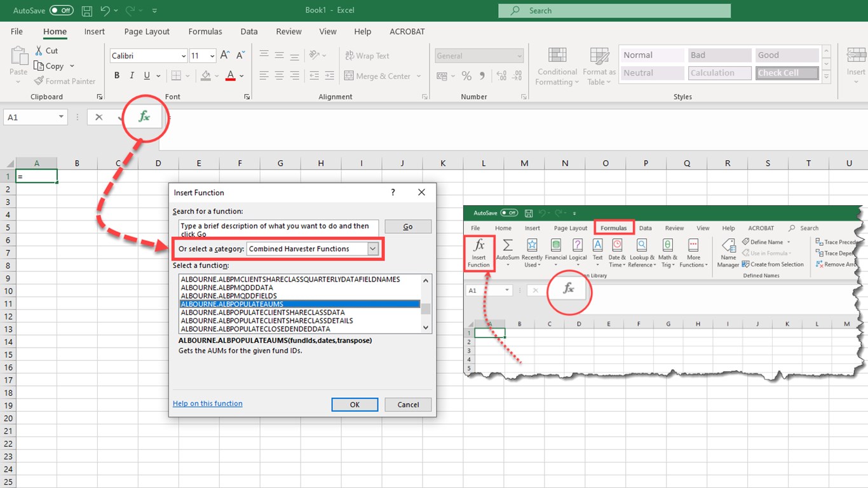Apply Percent Style to the cell
The width and height of the screenshot is (868, 488).
[466, 76]
